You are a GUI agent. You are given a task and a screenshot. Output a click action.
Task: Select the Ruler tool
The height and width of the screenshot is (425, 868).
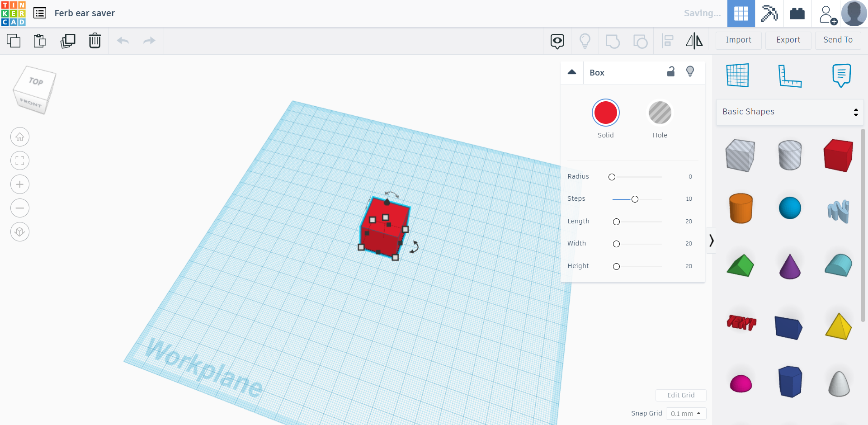790,76
